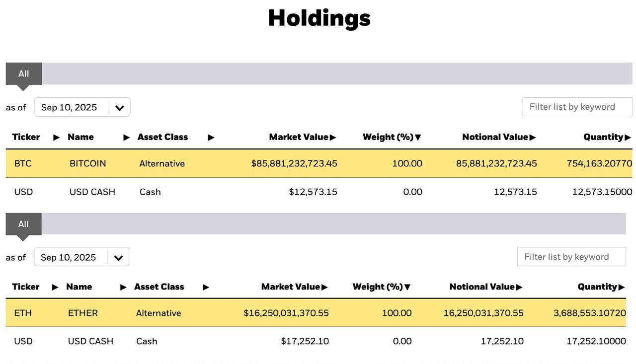This screenshot has height=364, width=636.
Task: Sort Bitcoin table by Notional Value arrow
Action: (x=533, y=138)
